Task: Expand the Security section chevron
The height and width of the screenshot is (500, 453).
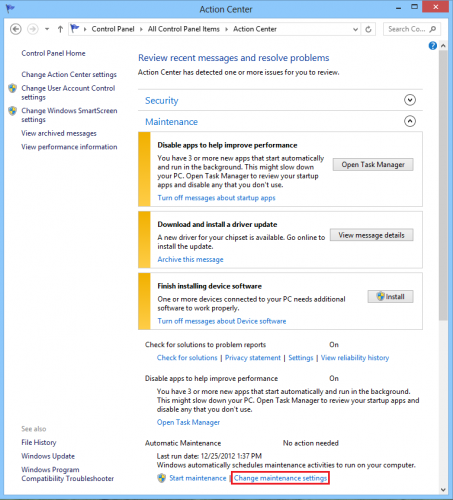Action: tap(410, 100)
